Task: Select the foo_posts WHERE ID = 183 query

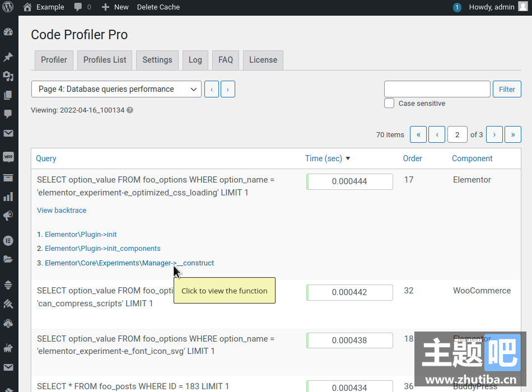Action: [133, 386]
